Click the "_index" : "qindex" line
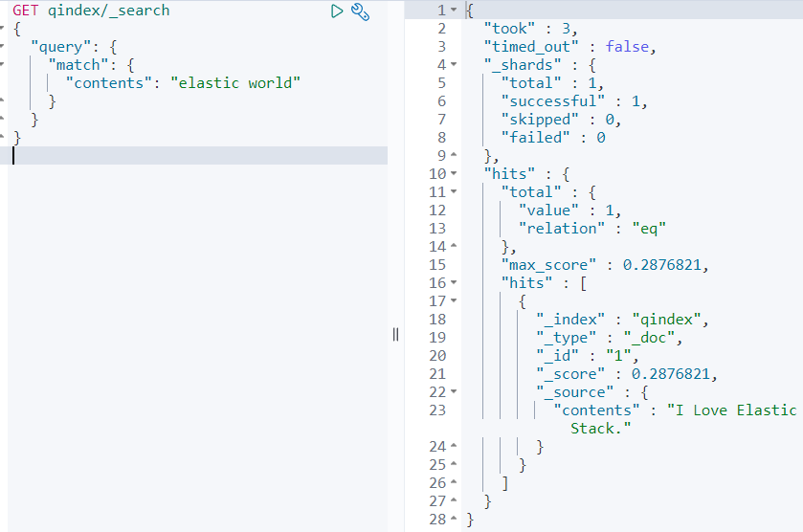The height and width of the screenshot is (532, 803). pyautogui.click(x=622, y=320)
